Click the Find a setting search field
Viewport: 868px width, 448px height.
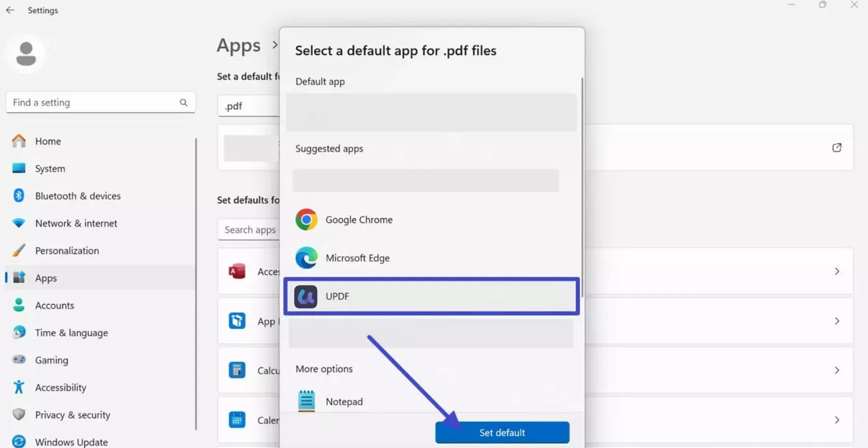click(x=94, y=102)
